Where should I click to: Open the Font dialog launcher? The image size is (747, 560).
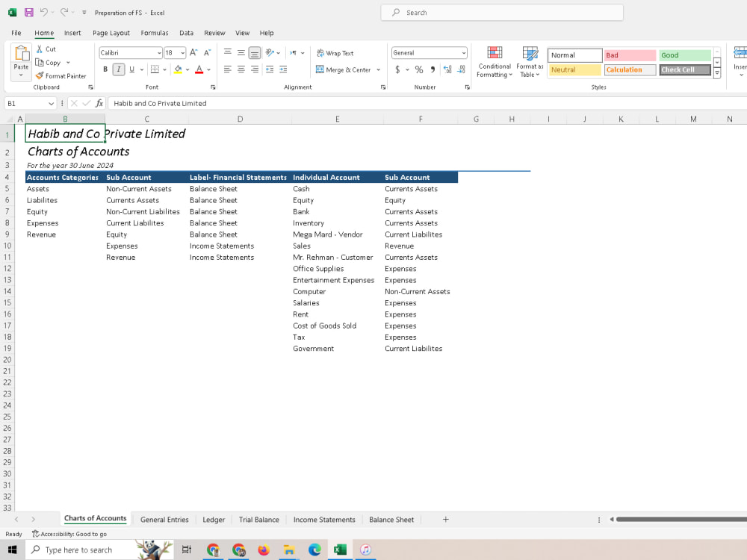pos(213,87)
